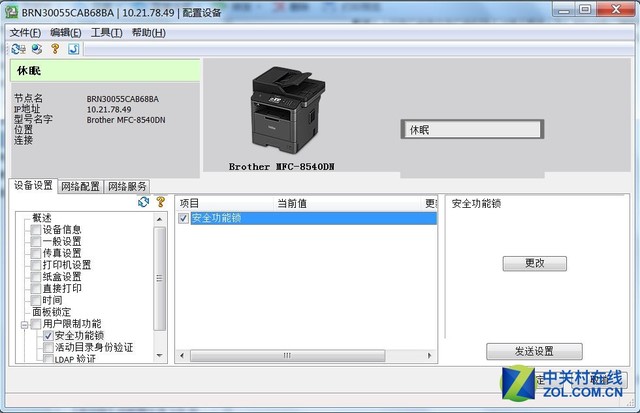The width and height of the screenshot is (640, 413).
Task: Click the refresh devices toolbar icon
Action: pyautogui.click(x=18, y=49)
